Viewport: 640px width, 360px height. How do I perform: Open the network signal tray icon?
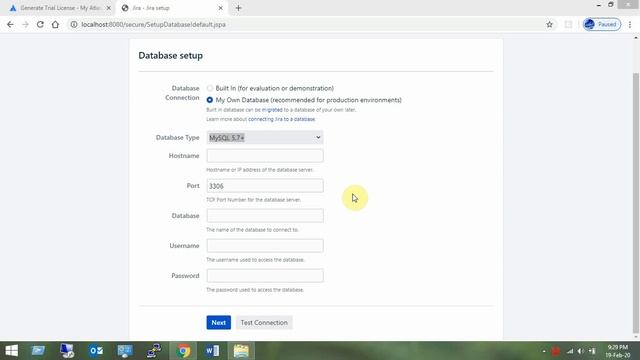click(570, 351)
